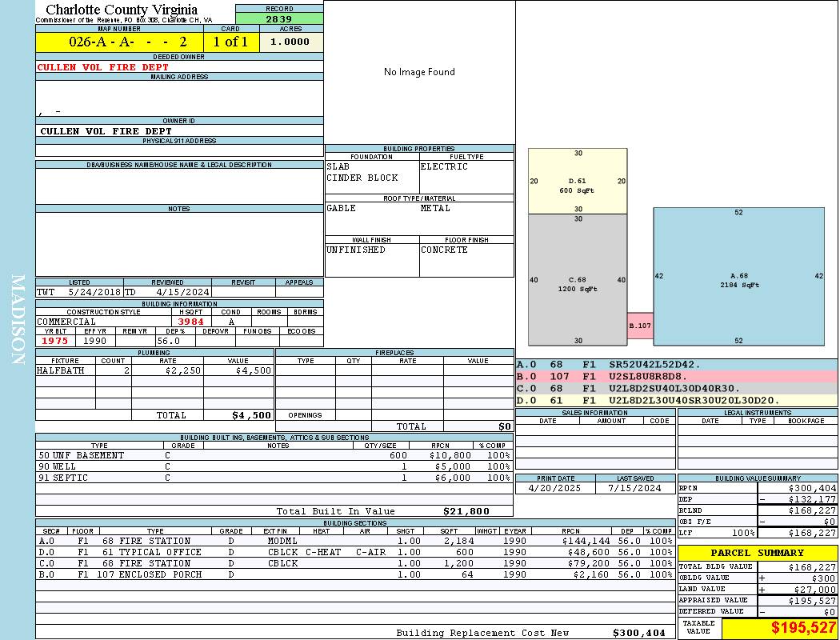Click the Charlotte County Virginia title

click(122, 10)
